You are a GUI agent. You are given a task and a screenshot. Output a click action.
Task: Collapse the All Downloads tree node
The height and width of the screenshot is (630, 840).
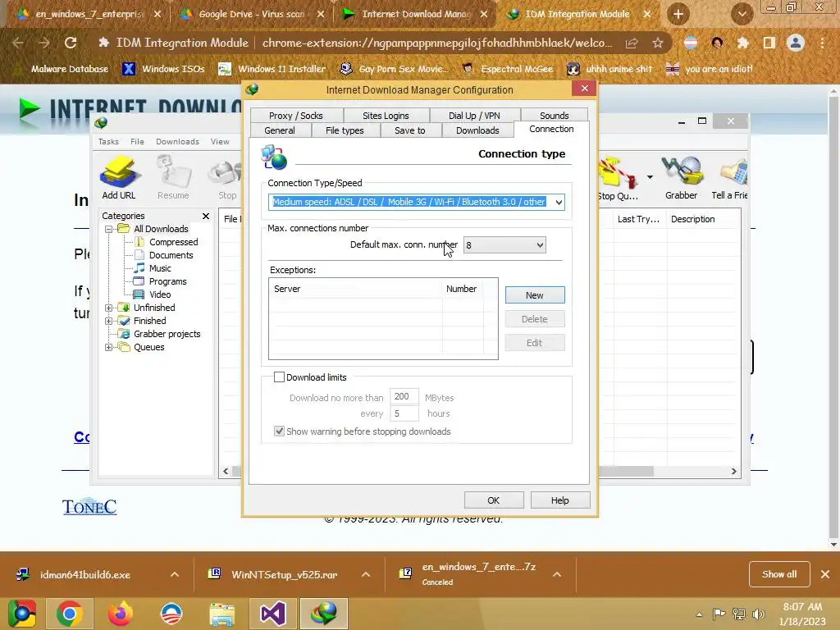(109, 229)
